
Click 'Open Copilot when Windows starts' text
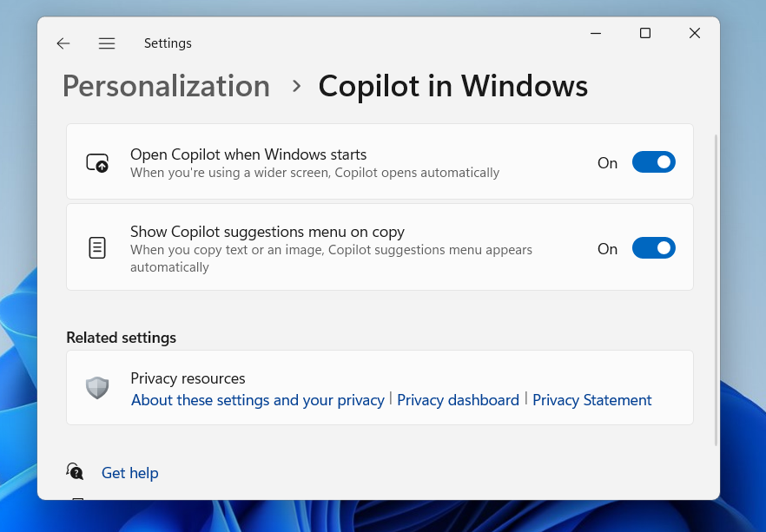click(248, 154)
